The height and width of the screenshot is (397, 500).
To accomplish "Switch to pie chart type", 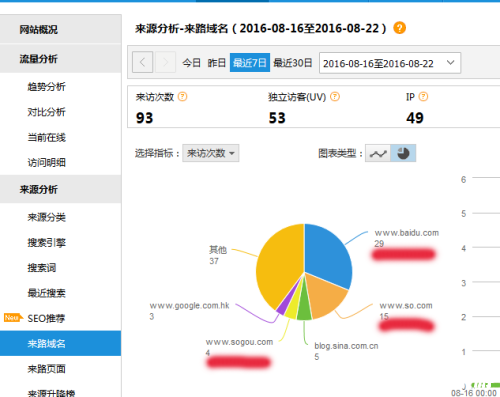I will [403, 153].
